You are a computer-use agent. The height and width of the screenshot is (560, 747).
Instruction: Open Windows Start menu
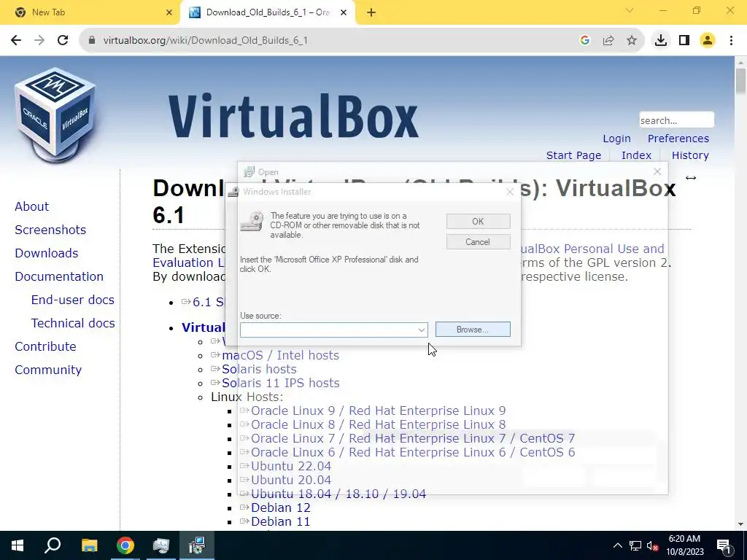pyautogui.click(x=18, y=545)
